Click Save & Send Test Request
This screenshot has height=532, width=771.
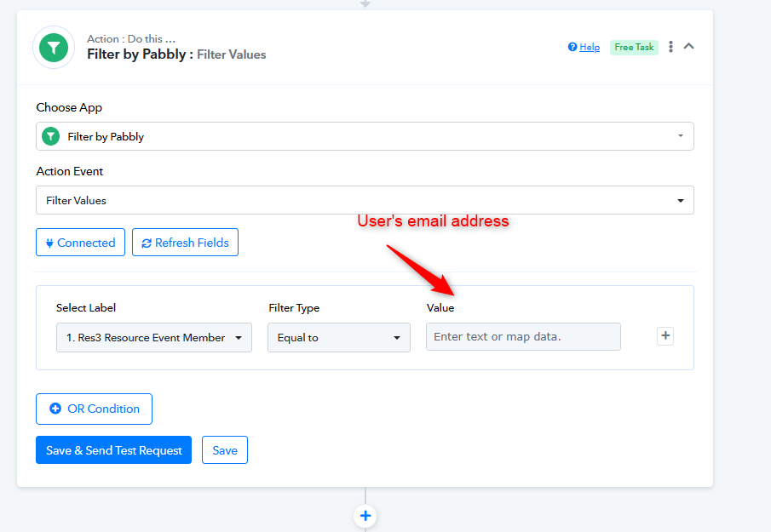(113, 450)
